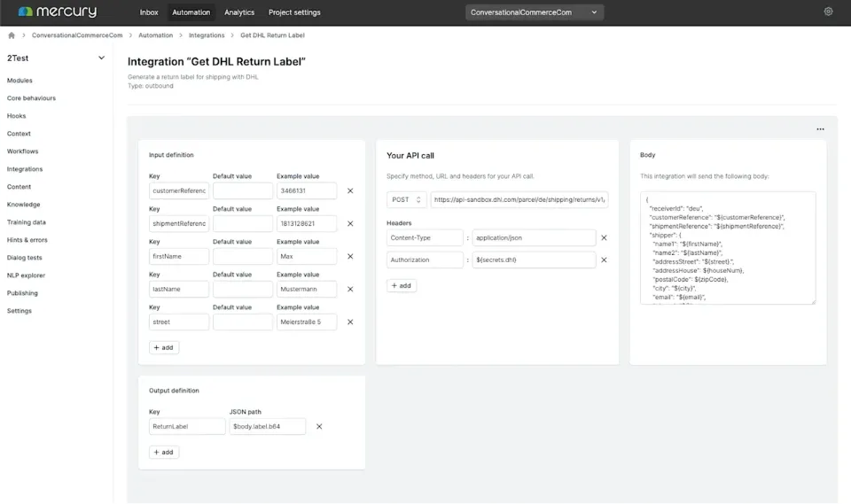
Task: Add a new header row
Action: [402, 285]
